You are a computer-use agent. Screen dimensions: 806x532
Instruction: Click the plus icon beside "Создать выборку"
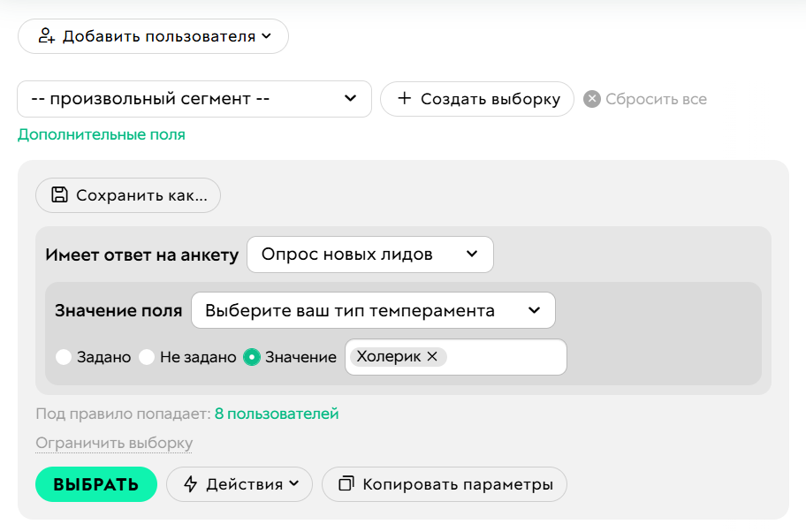click(x=402, y=99)
